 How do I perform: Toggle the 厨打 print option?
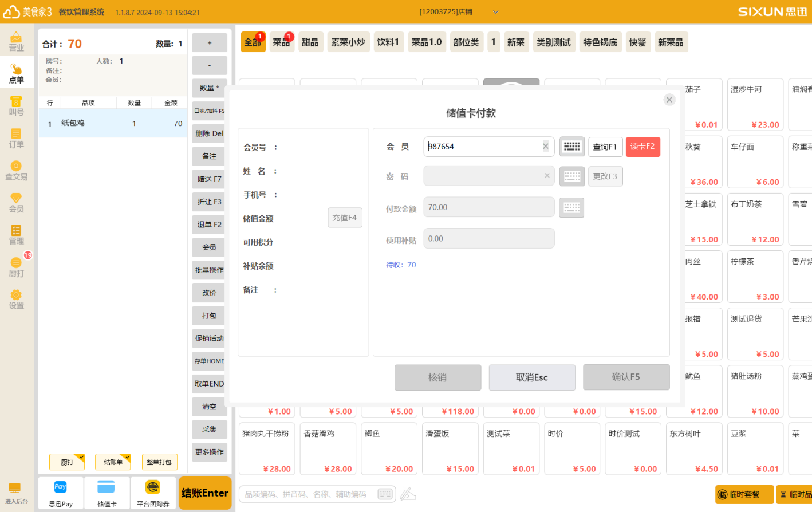pos(67,462)
